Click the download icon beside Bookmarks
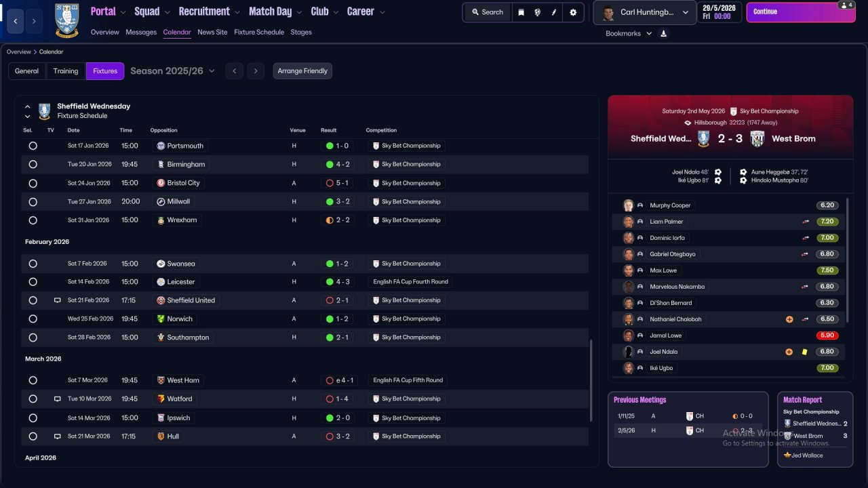868x488 pixels. 663,33
